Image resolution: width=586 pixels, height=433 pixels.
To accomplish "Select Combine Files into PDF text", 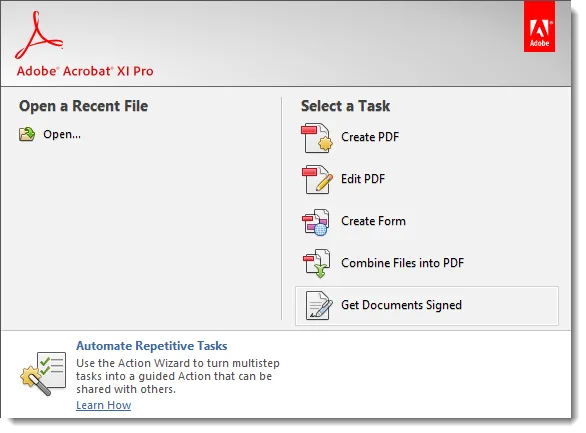I will (402, 263).
